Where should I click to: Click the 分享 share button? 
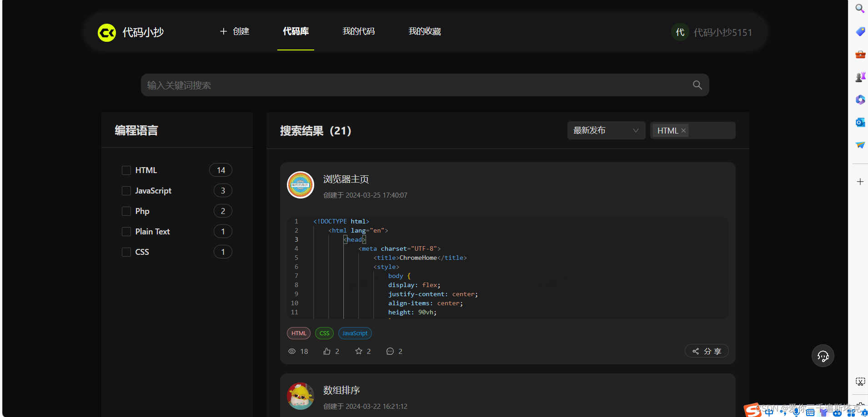pyautogui.click(x=706, y=351)
